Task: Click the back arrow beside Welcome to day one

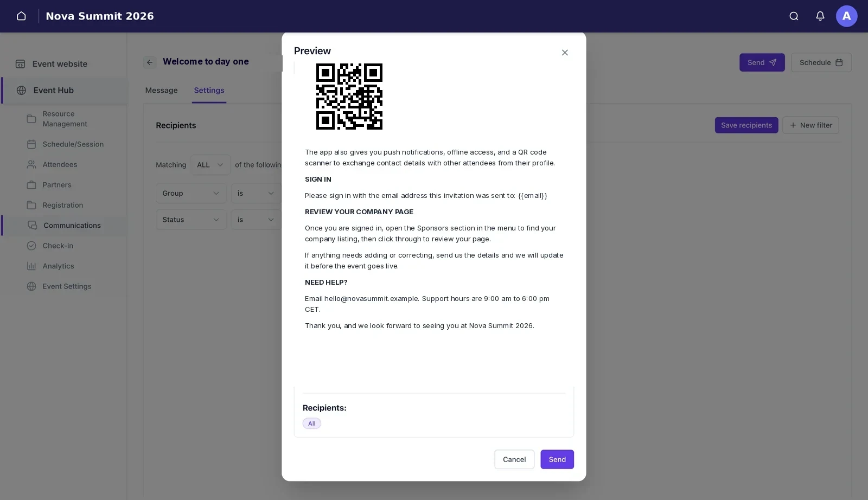Action: tap(150, 62)
